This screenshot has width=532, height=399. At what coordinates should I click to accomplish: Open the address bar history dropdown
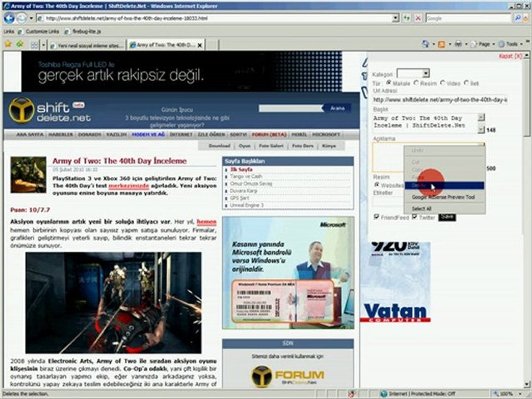point(395,18)
